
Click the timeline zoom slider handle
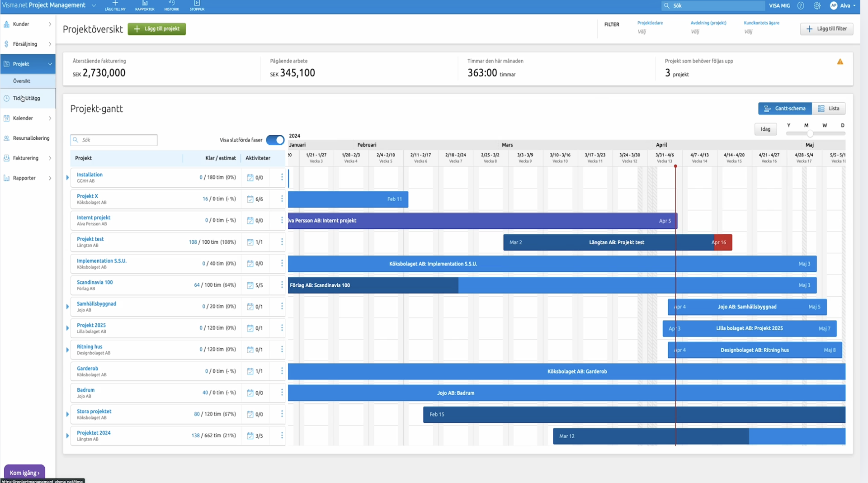click(810, 134)
